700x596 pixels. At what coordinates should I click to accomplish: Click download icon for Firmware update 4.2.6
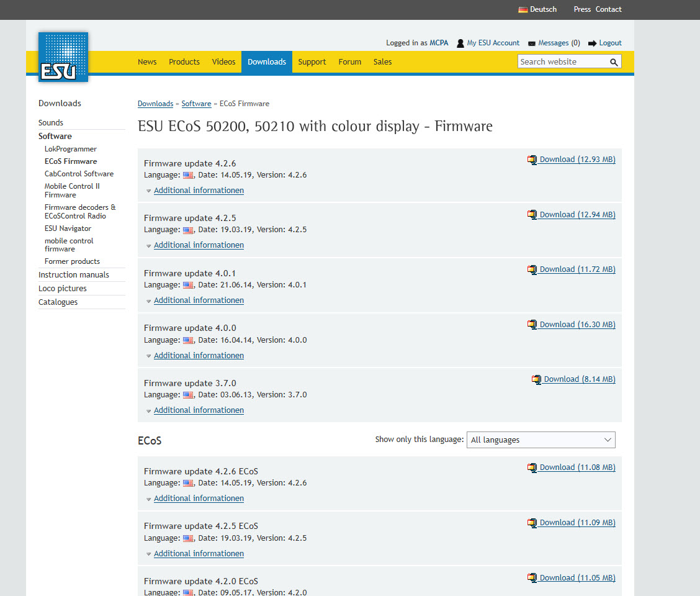coord(532,160)
